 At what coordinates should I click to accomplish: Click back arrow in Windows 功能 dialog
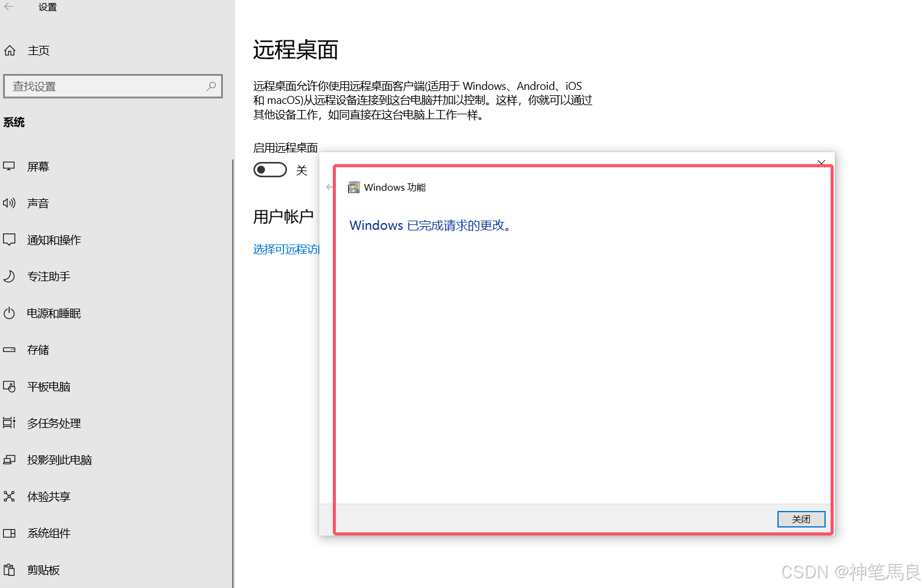click(x=330, y=187)
